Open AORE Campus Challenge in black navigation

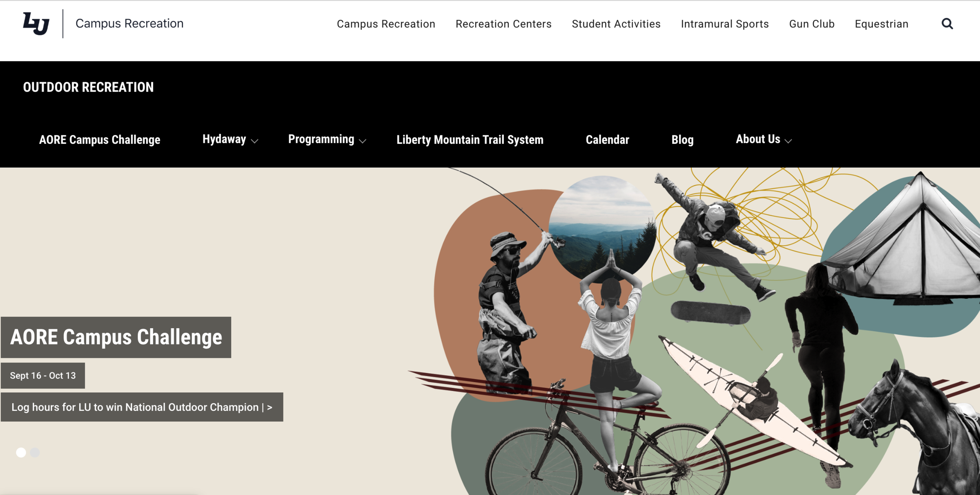(100, 140)
